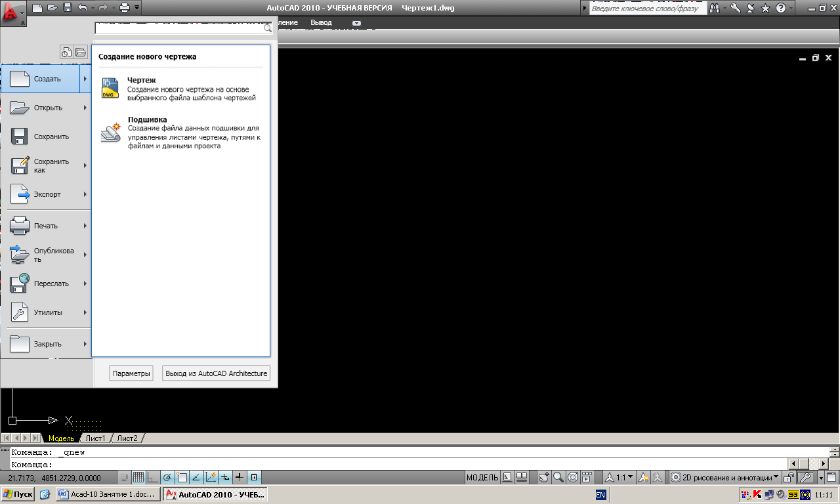This screenshot has height=504, width=840.
Task: Expand the Открыть submenu arrow
Action: pos(85,108)
